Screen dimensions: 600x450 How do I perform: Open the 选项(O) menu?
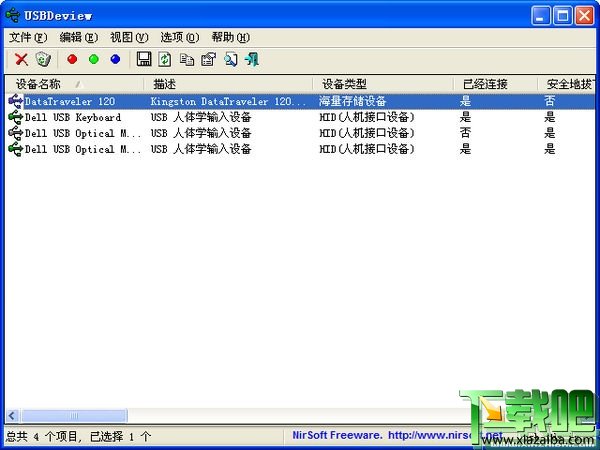point(180,38)
